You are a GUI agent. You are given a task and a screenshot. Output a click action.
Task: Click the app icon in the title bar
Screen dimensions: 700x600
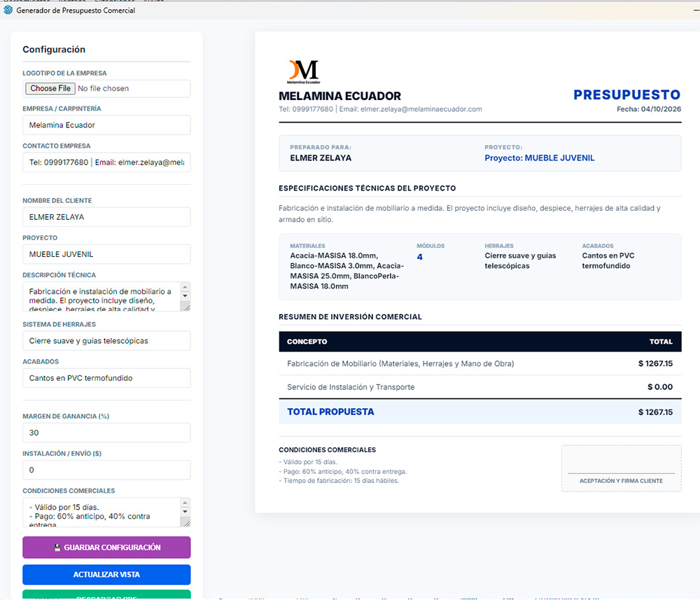pos(8,10)
